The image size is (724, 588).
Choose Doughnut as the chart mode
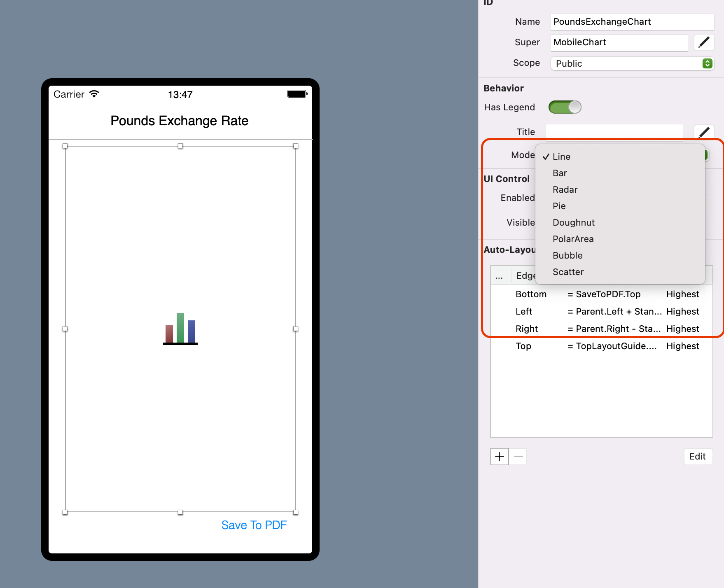(x=573, y=222)
